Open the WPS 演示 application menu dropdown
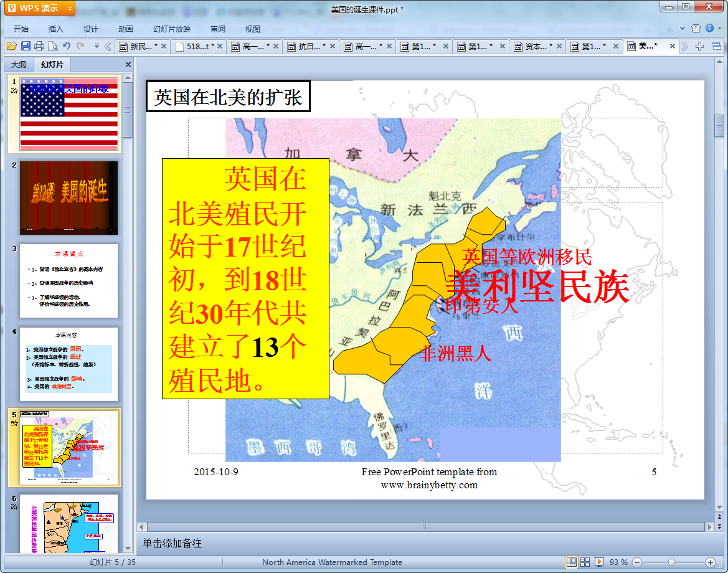The width and height of the screenshot is (728, 573). 69,8
